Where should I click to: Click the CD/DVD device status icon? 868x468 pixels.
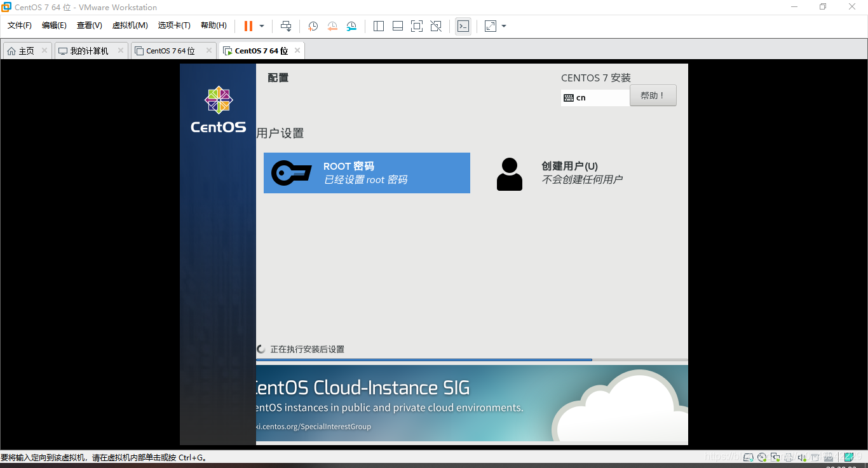click(x=762, y=457)
